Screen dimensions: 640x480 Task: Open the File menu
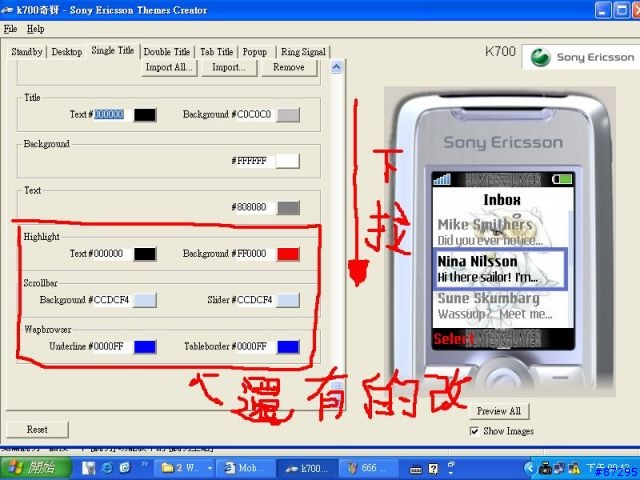10,29
